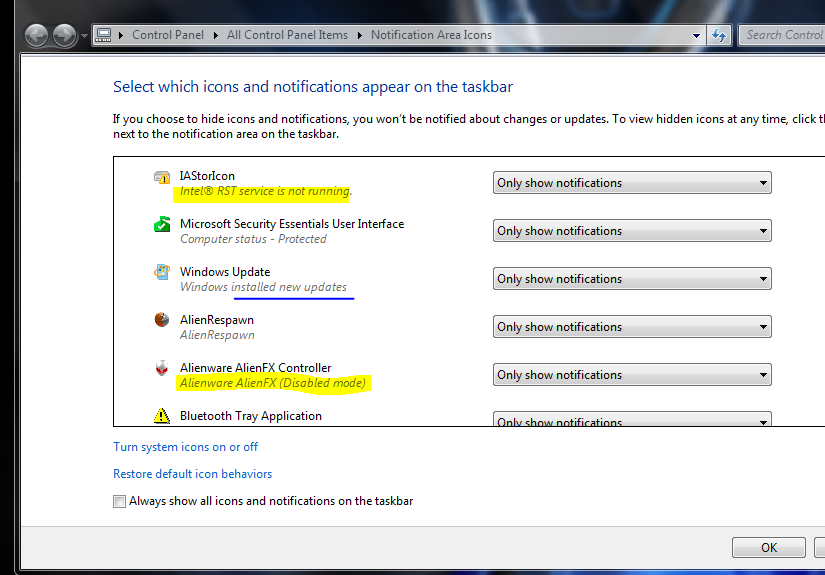Click IAStorIcon name text
The width and height of the screenshot is (825, 575).
point(207,176)
